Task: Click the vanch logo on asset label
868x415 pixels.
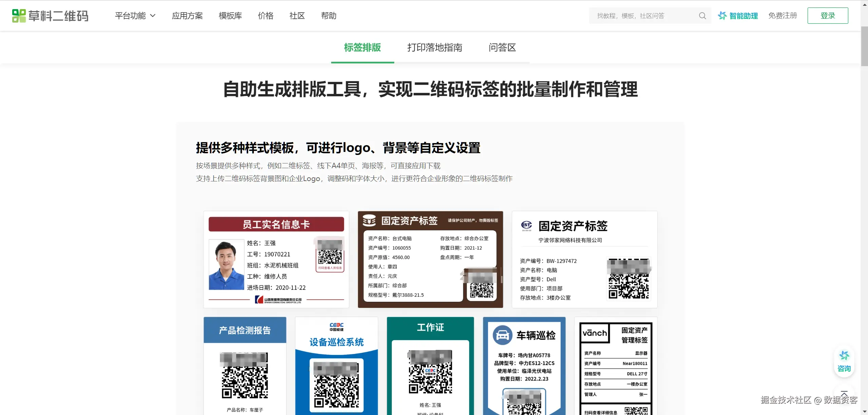Action: pos(595,333)
